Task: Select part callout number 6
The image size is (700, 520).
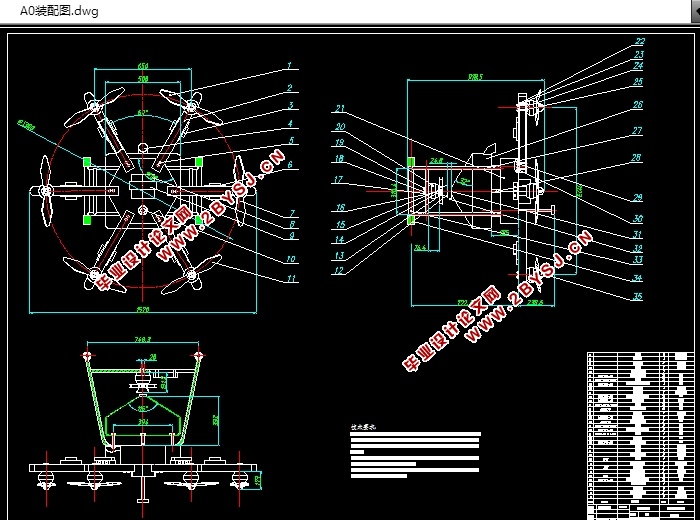Action: click(290, 164)
